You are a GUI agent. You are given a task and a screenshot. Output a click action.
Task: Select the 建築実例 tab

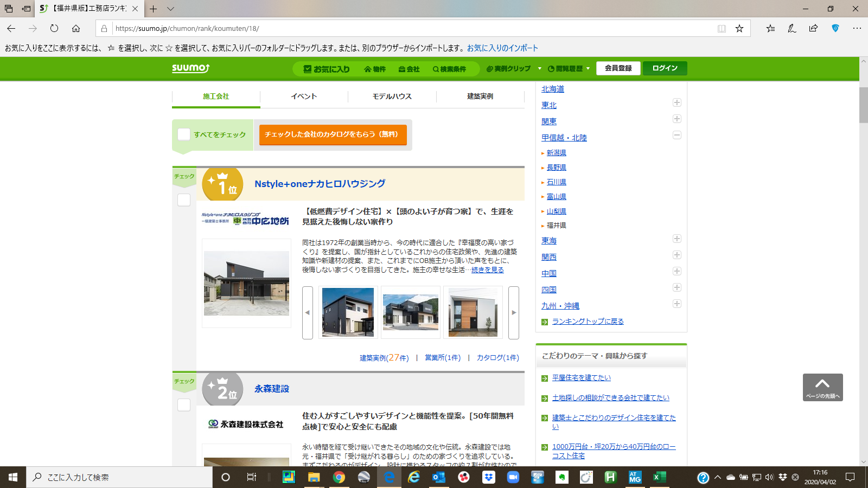point(480,97)
